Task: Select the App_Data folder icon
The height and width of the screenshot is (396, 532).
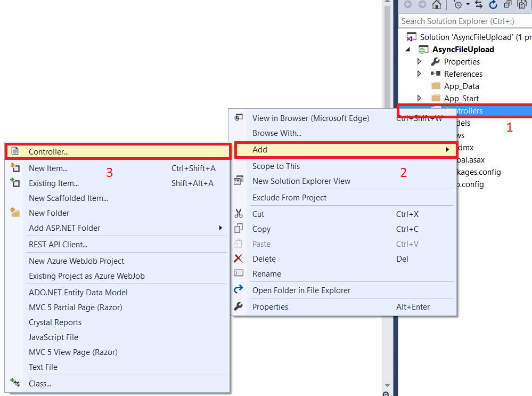Action: tap(436, 86)
